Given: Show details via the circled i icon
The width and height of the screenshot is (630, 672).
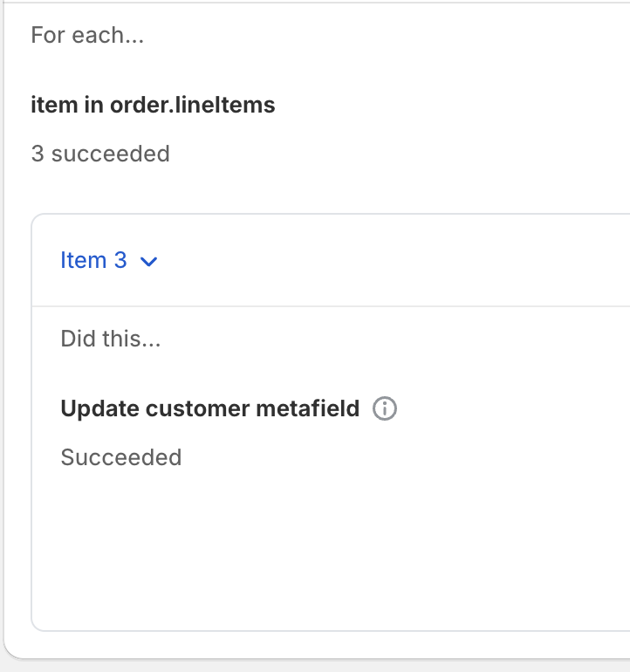Looking at the screenshot, I should 385,408.
